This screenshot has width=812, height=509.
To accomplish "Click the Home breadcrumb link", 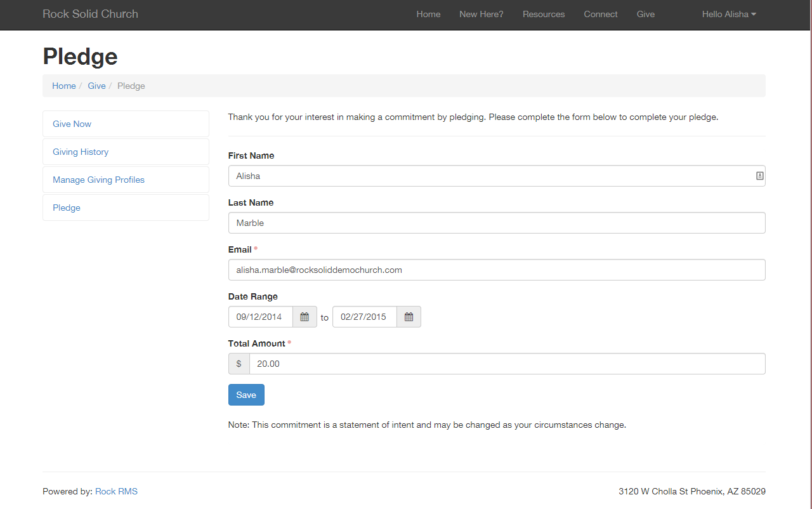I will tap(64, 86).
